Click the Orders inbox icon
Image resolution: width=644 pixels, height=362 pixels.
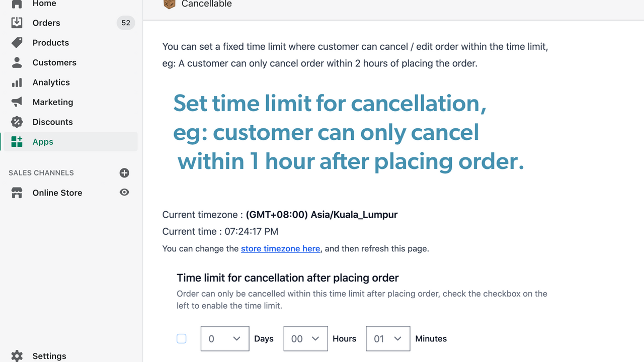[x=17, y=23]
